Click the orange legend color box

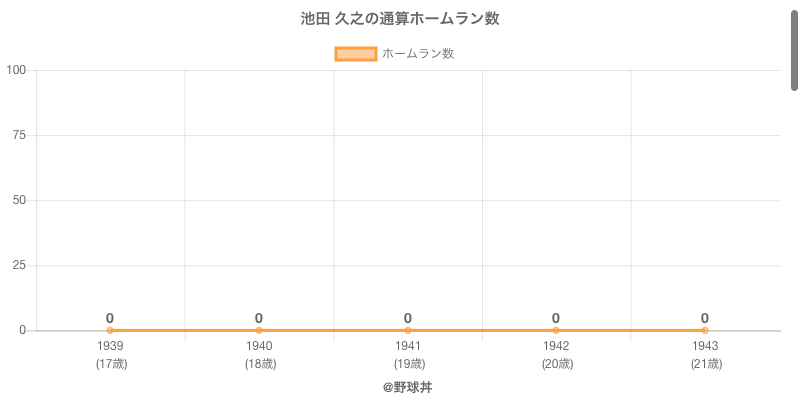click(x=356, y=54)
